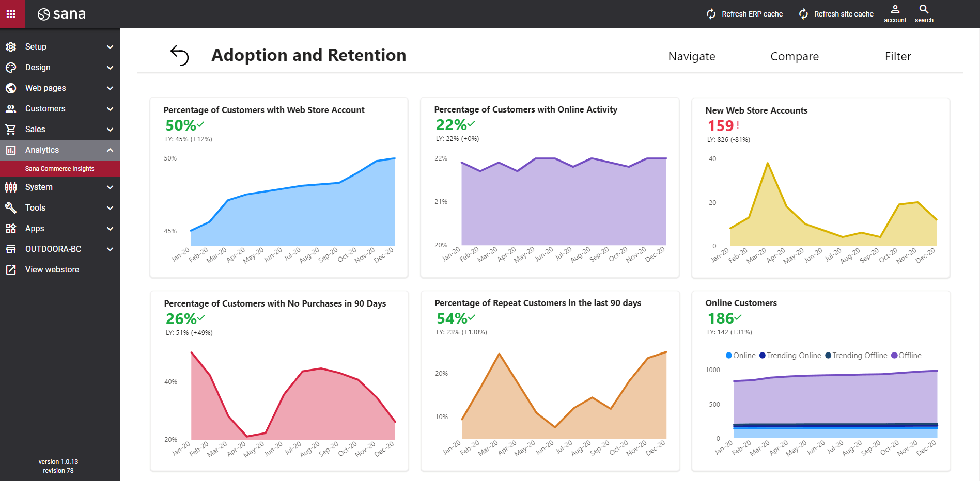The height and width of the screenshot is (481, 980).
Task: Open the Navigate menu
Action: coord(692,56)
